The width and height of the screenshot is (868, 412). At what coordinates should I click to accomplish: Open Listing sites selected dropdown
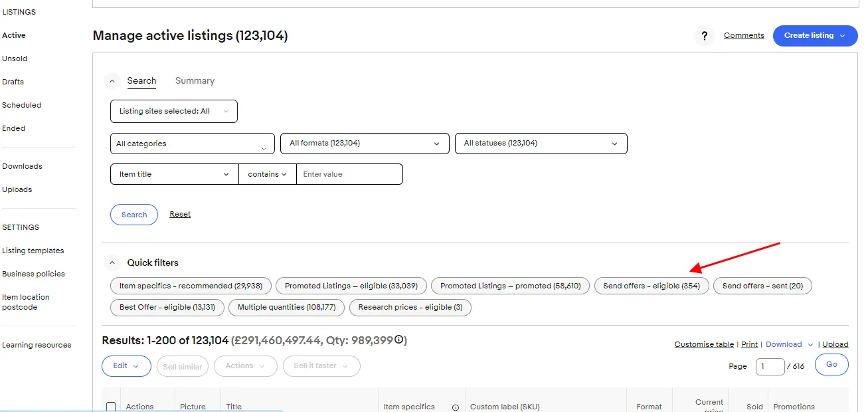pos(174,111)
